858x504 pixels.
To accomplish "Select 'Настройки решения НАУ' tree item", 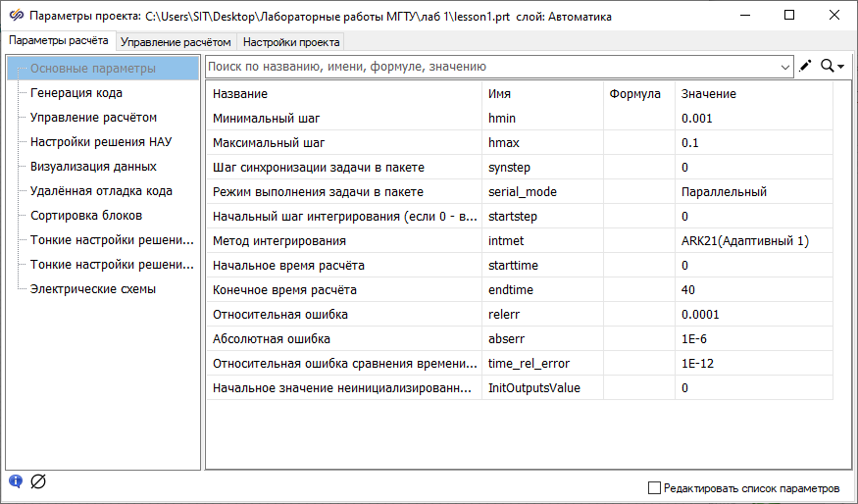I will [x=101, y=142].
